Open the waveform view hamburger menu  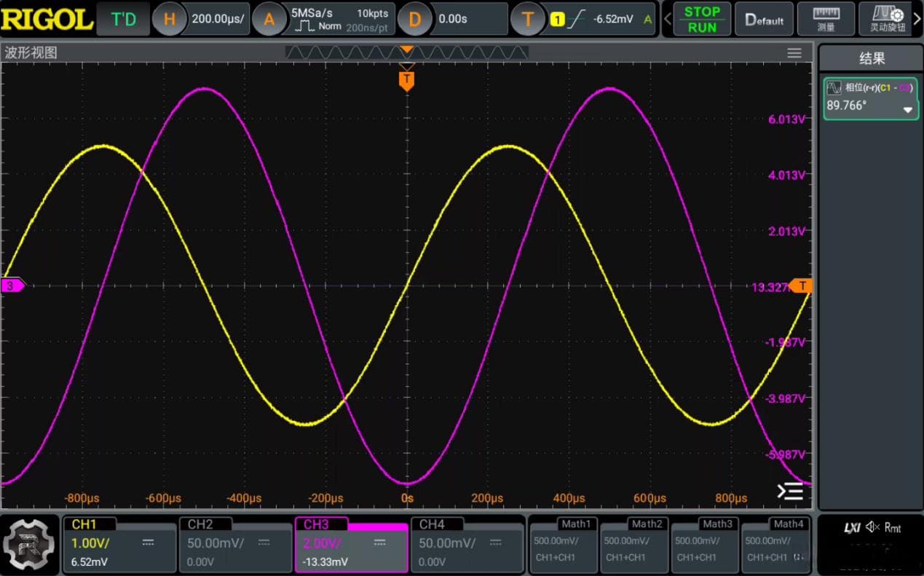pos(794,53)
